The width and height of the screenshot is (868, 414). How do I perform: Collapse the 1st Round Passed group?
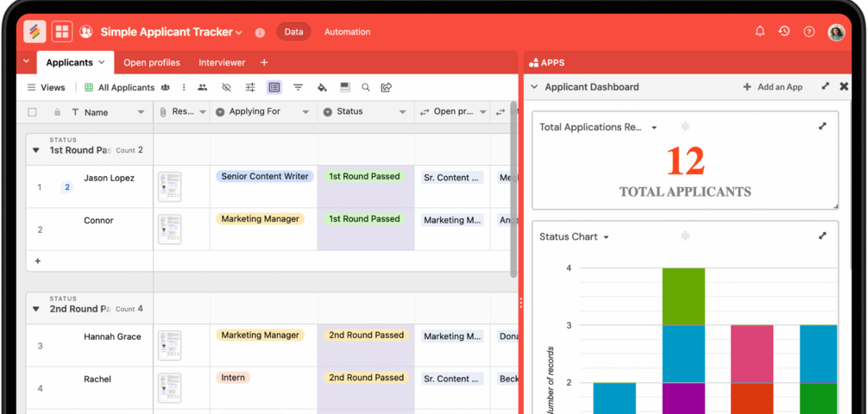(36, 150)
